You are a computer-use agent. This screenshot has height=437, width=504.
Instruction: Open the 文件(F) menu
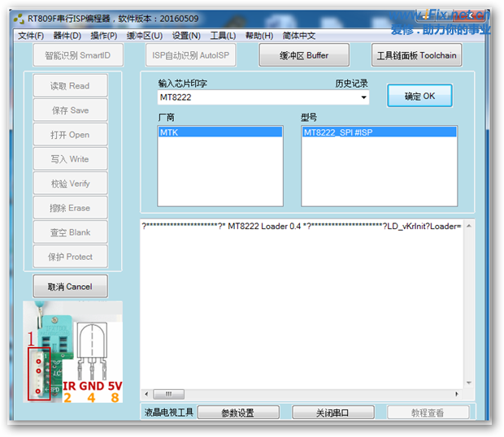point(31,36)
